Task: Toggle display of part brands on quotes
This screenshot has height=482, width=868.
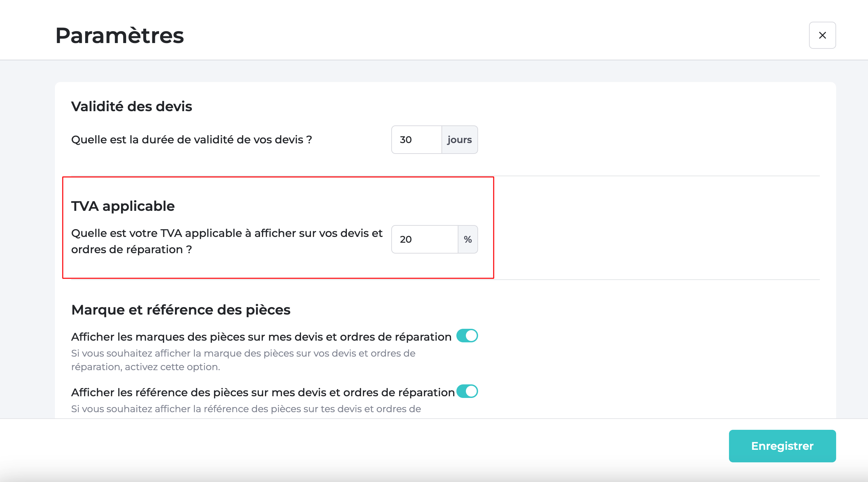Action: click(x=467, y=336)
